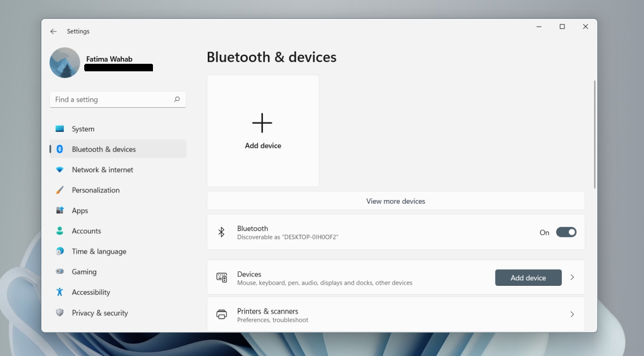
Task: Maximize the Settings window
Action: [562, 27]
